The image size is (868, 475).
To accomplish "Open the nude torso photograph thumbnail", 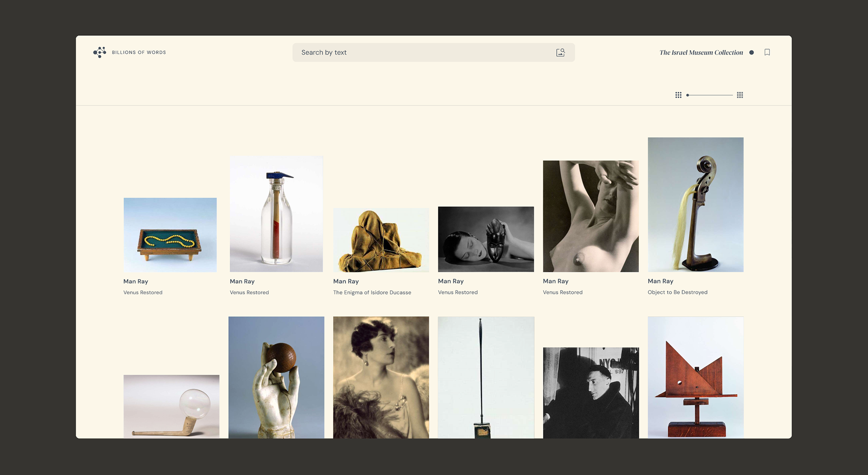I will (x=591, y=216).
